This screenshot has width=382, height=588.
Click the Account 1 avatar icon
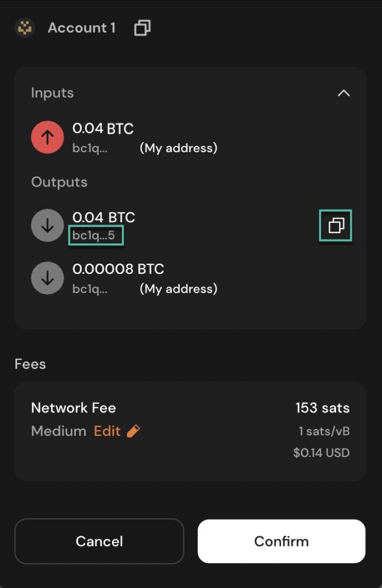click(25, 28)
